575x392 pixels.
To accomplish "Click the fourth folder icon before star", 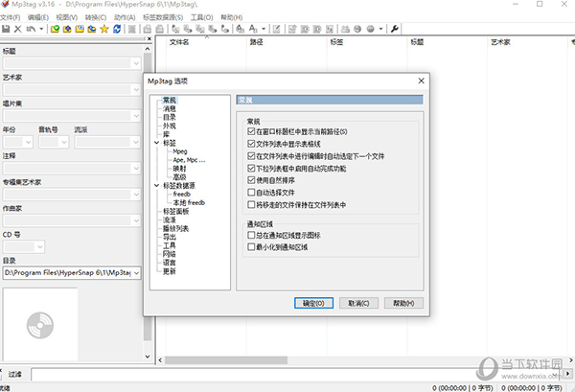I will 92,29.
